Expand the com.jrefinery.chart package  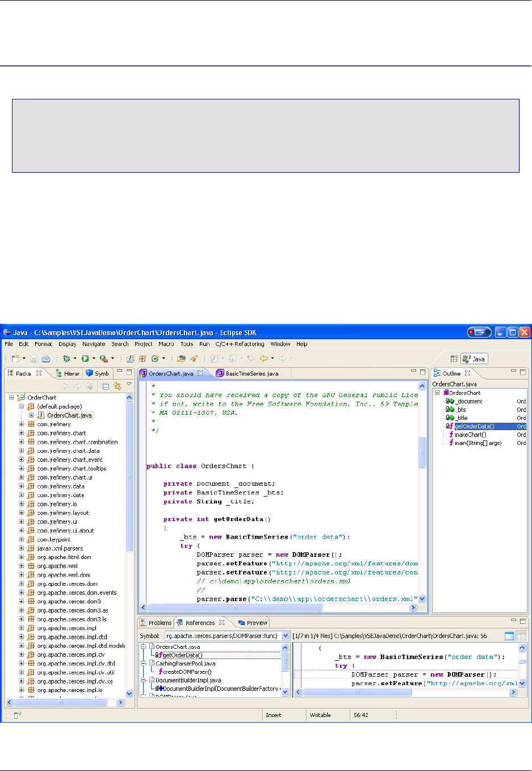pyautogui.click(x=21, y=433)
